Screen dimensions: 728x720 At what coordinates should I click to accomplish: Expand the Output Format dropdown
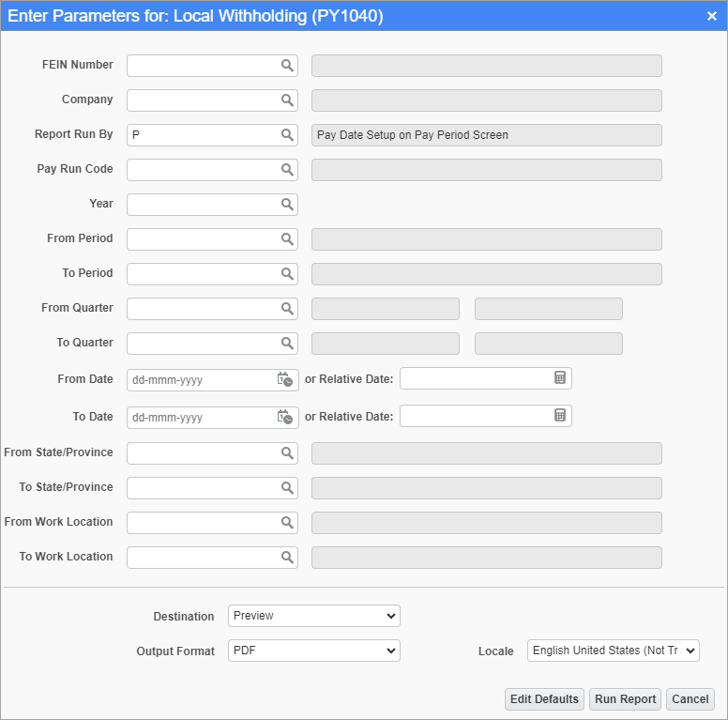[314, 651]
